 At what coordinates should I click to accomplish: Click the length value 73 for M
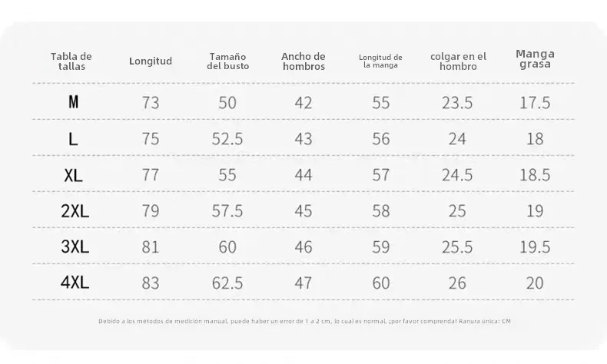click(151, 103)
